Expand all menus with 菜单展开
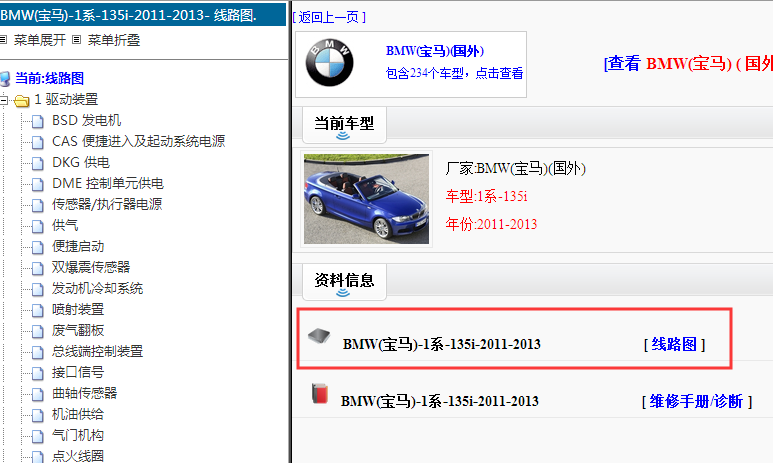773x463 pixels. point(41,41)
